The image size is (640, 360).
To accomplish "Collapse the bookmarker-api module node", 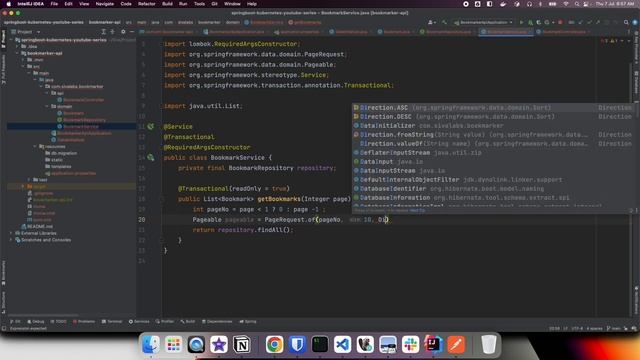I will pos(17,53).
